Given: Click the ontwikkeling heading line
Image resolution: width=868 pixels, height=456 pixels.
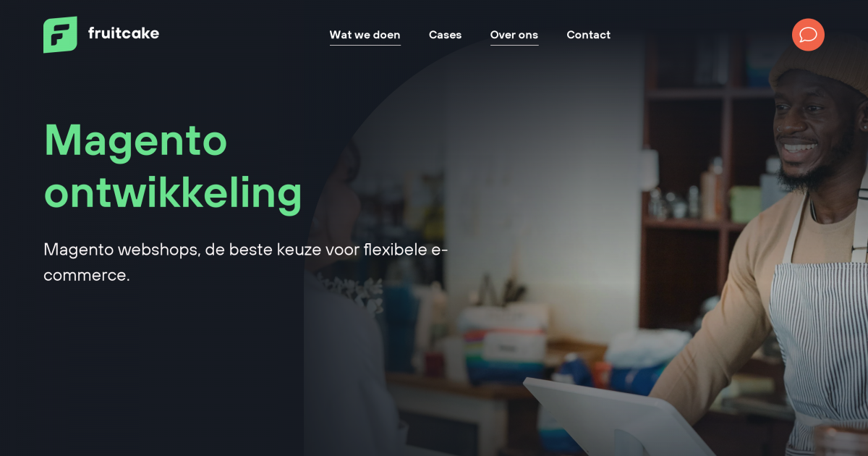Looking at the screenshot, I should point(173,193).
